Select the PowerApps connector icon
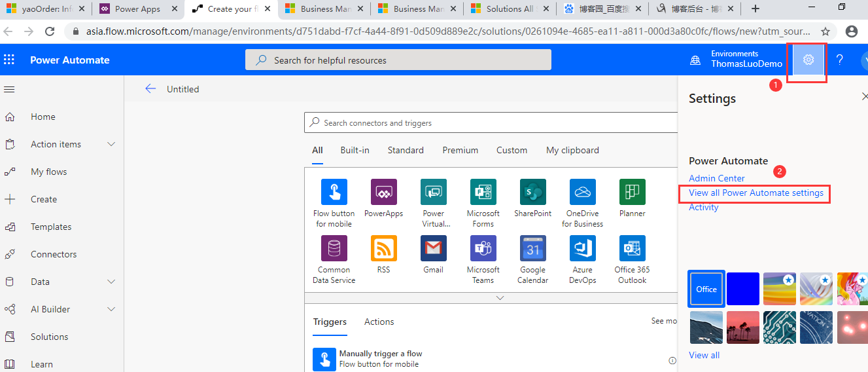 (383, 192)
